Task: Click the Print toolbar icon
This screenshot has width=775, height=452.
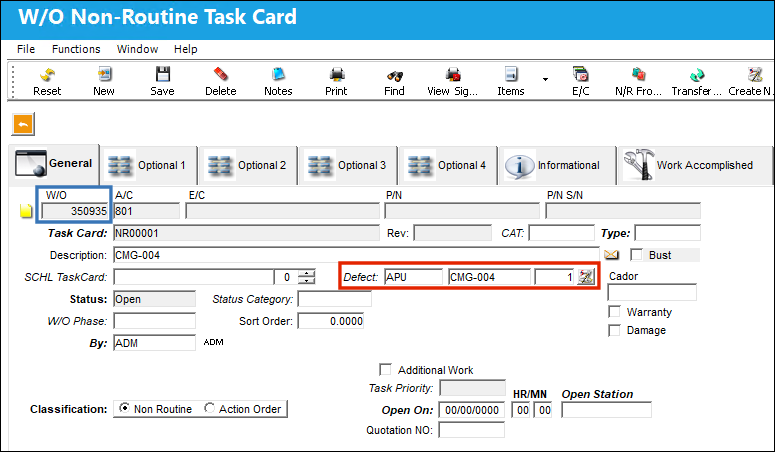Action: [x=337, y=74]
